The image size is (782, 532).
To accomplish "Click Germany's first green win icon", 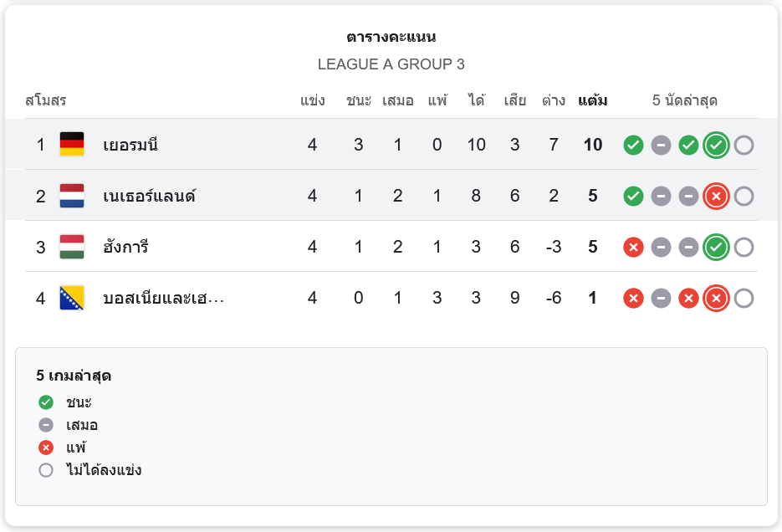I will [633, 145].
